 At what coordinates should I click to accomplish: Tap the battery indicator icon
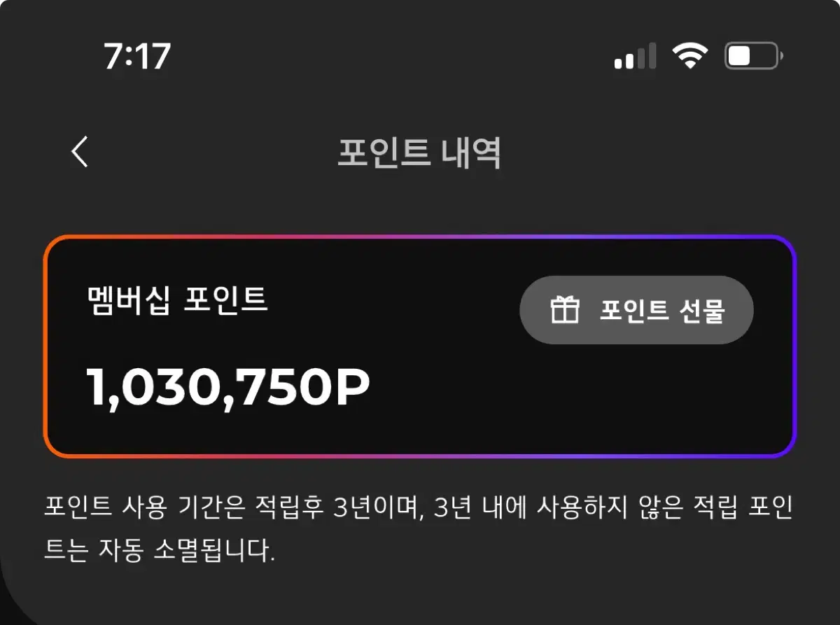click(753, 55)
